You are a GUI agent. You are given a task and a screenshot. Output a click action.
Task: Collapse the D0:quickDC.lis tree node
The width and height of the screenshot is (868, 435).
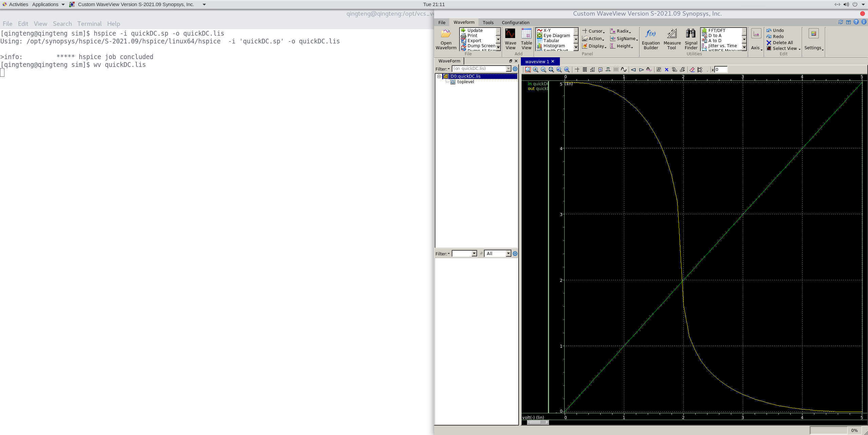439,76
